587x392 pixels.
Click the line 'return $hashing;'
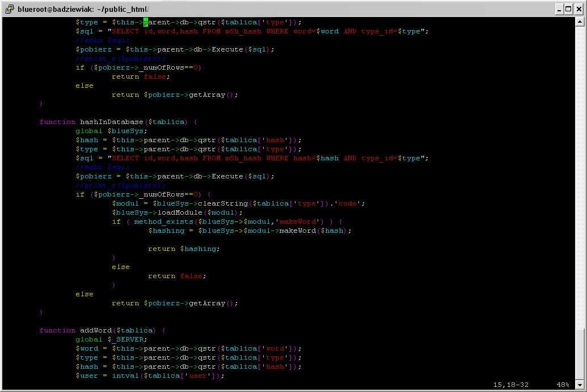[x=184, y=249]
